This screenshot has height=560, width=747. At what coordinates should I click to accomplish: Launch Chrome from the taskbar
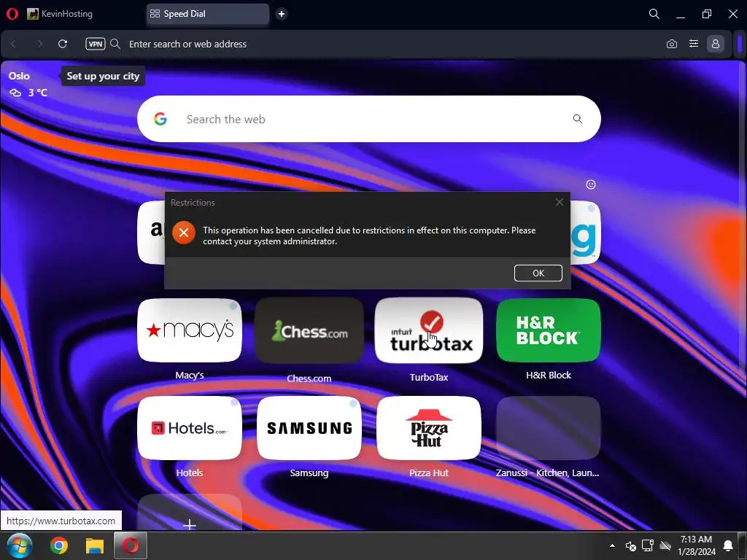(x=59, y=545)
